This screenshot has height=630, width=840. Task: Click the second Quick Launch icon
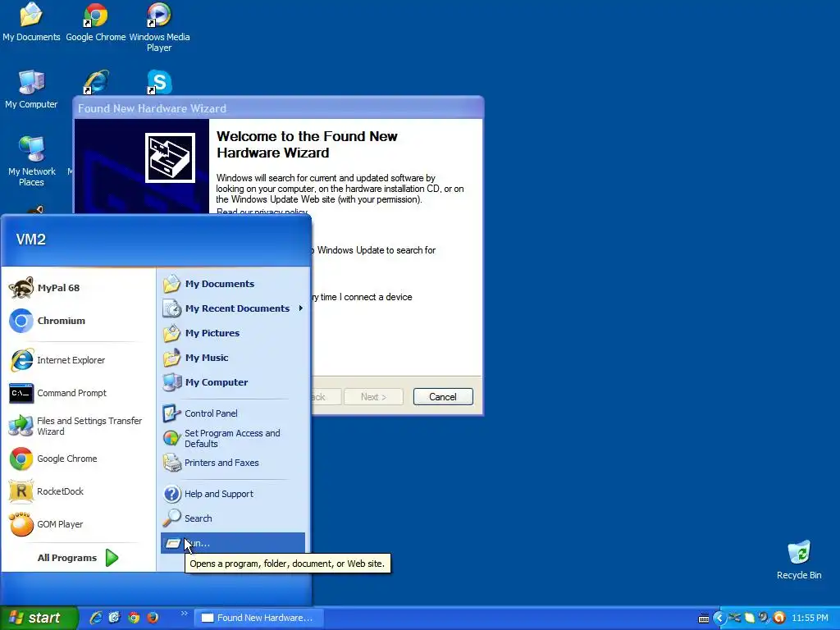tap(115, 618)
